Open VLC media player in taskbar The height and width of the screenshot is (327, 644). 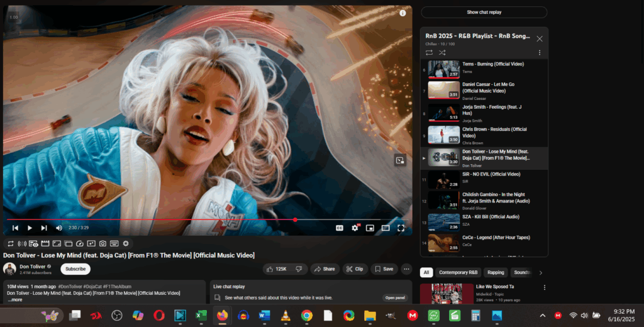pyautogui.click(x=286, y=316)
